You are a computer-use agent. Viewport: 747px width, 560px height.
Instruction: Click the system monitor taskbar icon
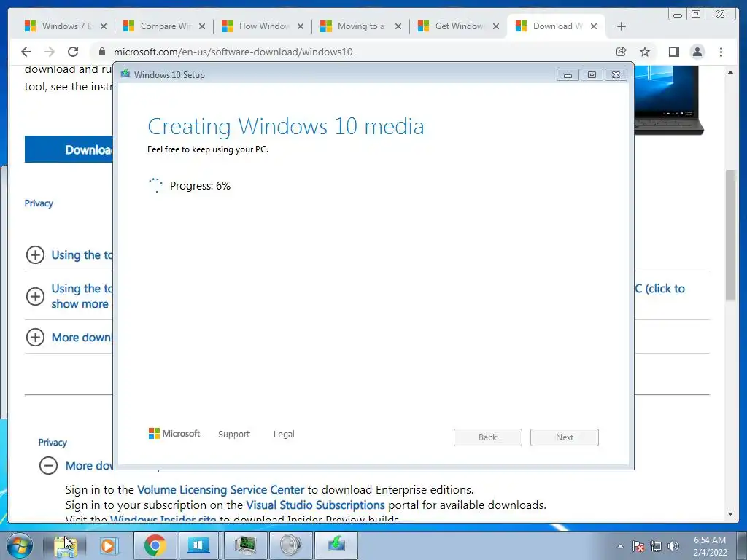pos(245,545)
